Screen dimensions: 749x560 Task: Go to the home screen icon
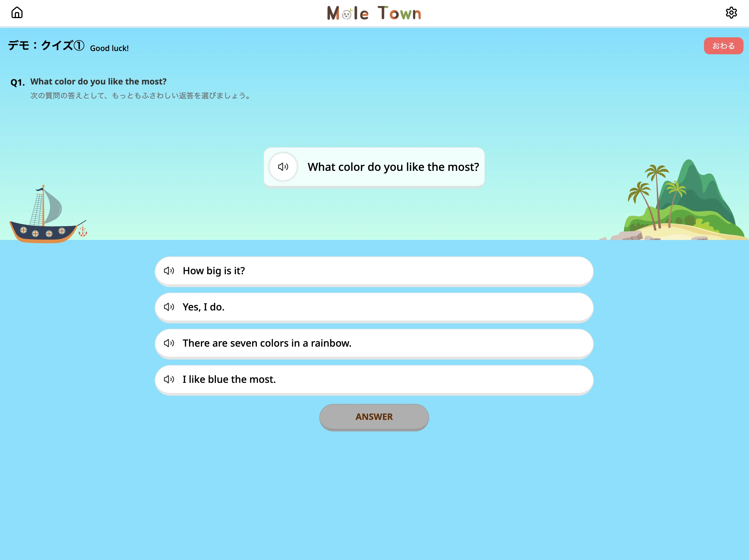point(17,13)
